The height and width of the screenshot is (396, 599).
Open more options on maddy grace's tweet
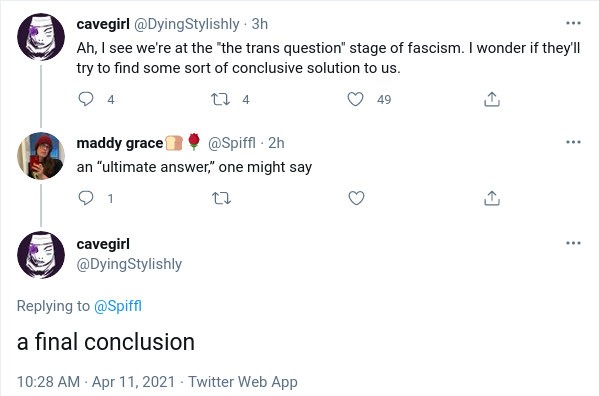[x=573, y=142]
